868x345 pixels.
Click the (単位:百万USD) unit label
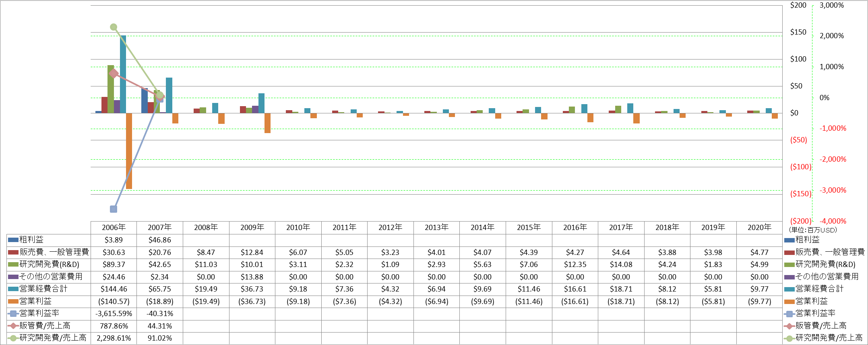pyautogui.click(x=813, y=230)
